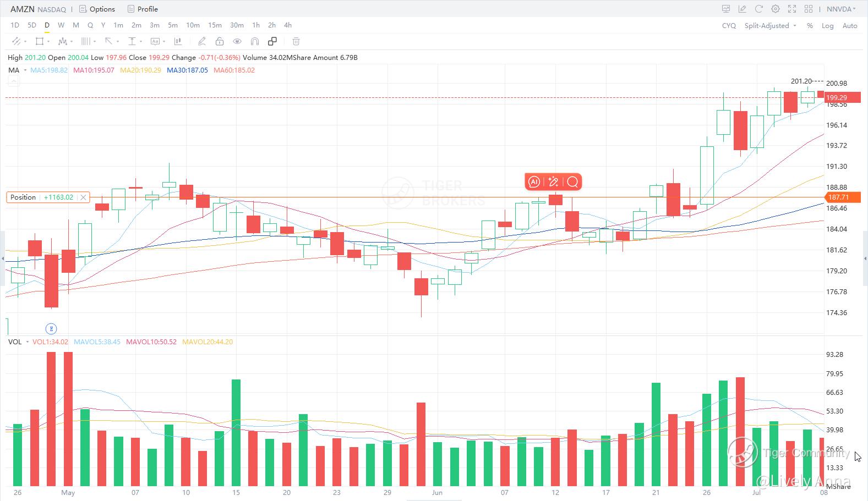
Task: Expand the arrow tool options
Action: pyautogui.click(x=118, y=42)
